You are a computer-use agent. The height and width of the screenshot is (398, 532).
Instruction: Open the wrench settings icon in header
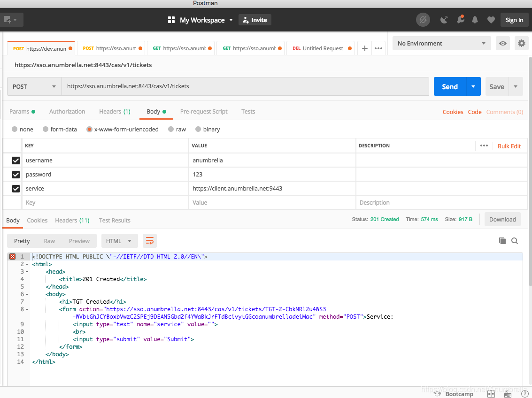pos(461,19)
